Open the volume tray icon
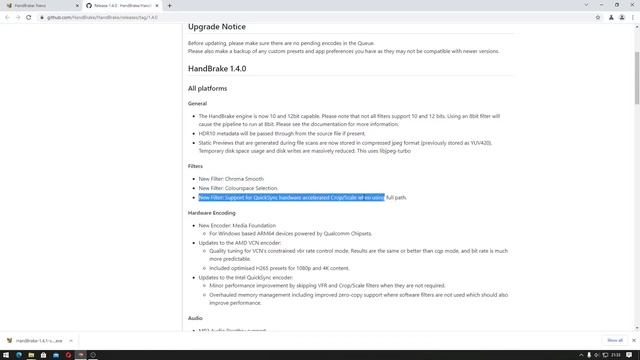Screen dimensions: 640x360 (x=597, y=355)
